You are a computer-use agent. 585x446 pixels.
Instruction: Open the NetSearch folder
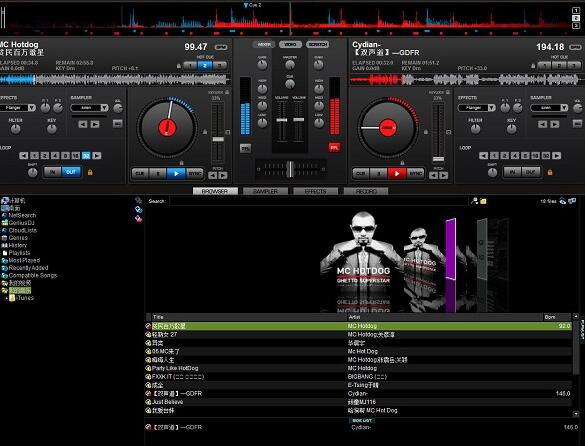pos(19,215)
